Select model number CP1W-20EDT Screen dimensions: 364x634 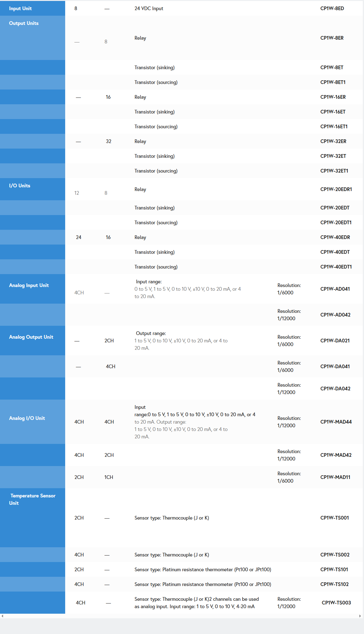[x=335, y=208]
